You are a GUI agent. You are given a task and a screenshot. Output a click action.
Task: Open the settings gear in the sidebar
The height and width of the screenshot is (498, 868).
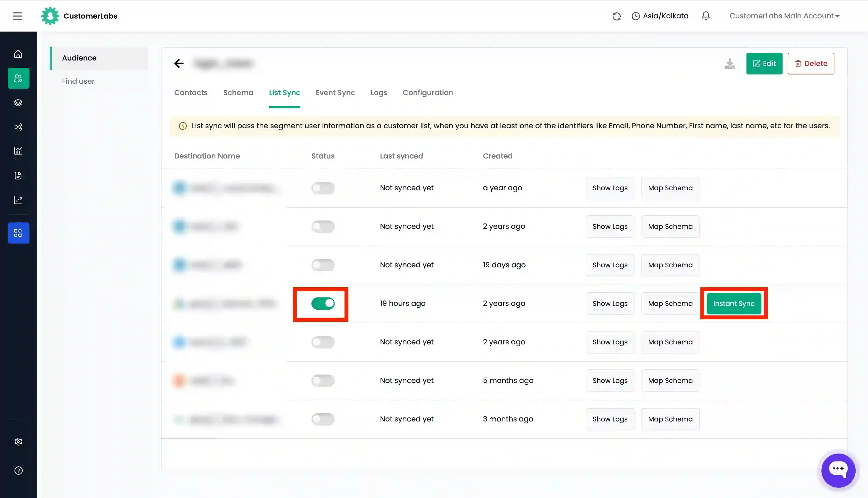pyautogui.click(x=18, y=442)
